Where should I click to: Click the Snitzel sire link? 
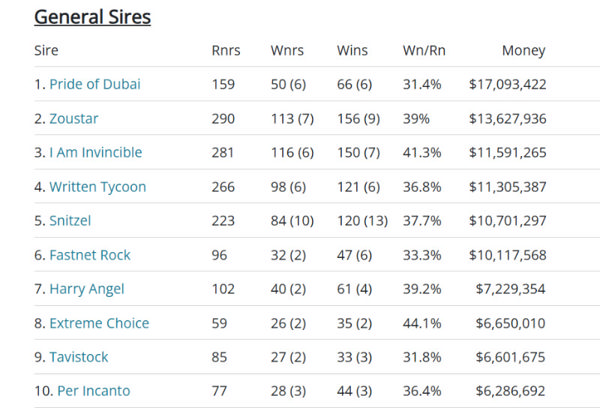coord(72,221)
